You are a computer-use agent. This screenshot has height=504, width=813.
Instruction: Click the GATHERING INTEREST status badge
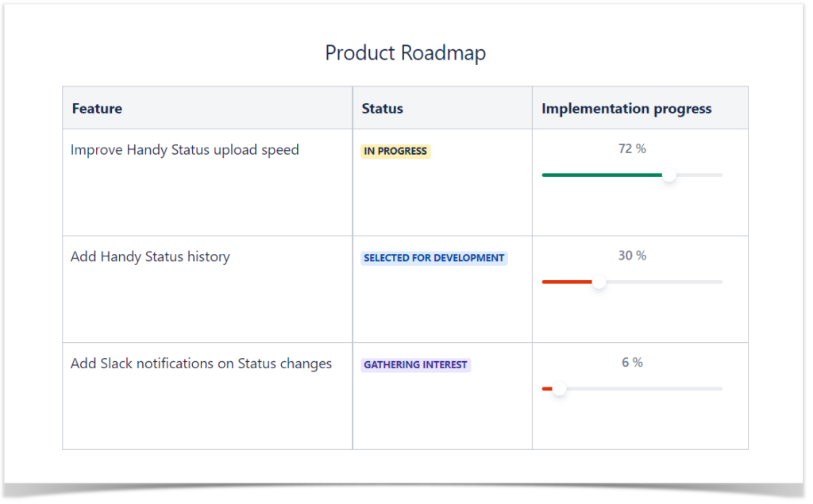click(x=416, y=364)
